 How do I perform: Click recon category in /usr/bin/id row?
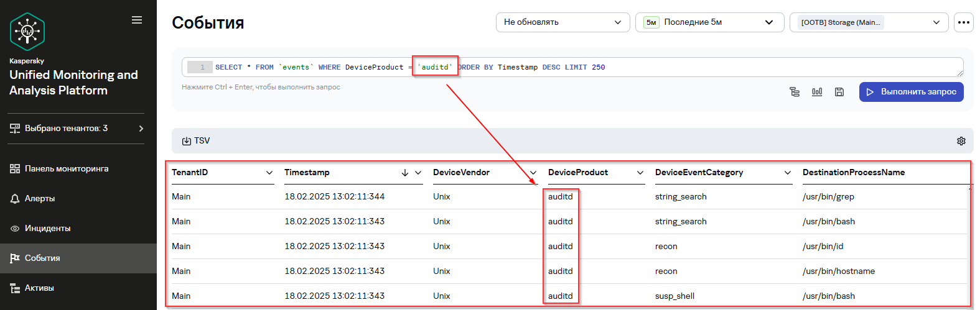[x=666, y=247]
